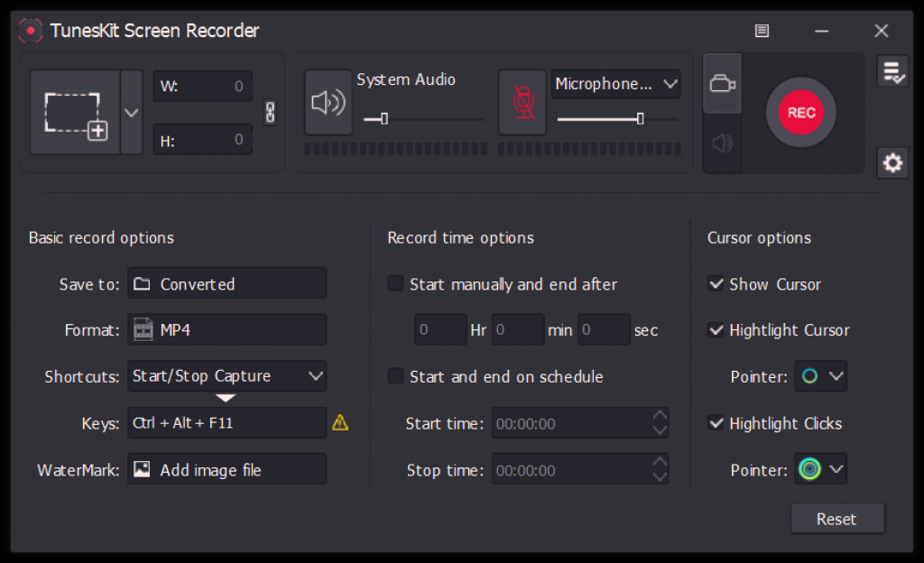Open the Save to Converted folder field

(x=226, y=283)
